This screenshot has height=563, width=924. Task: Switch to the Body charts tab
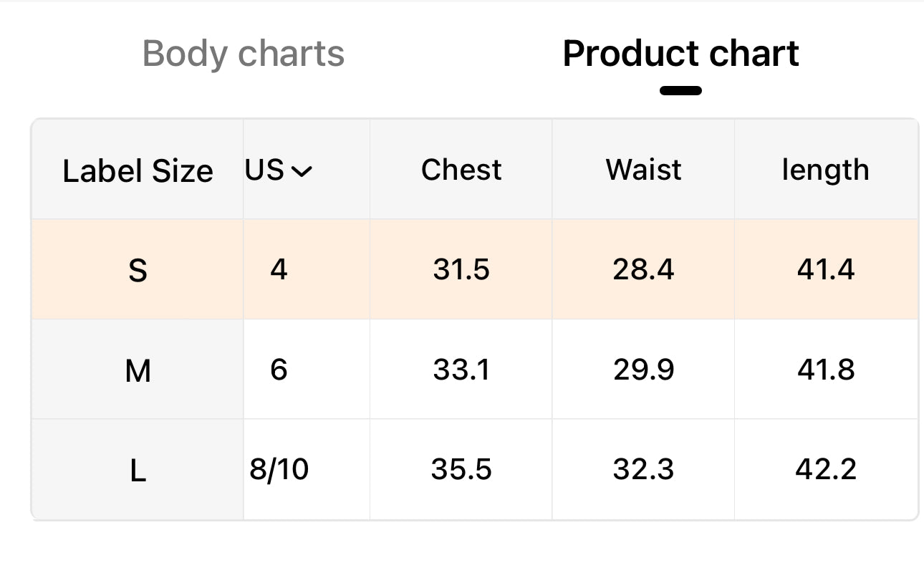[x=244, y=54]
